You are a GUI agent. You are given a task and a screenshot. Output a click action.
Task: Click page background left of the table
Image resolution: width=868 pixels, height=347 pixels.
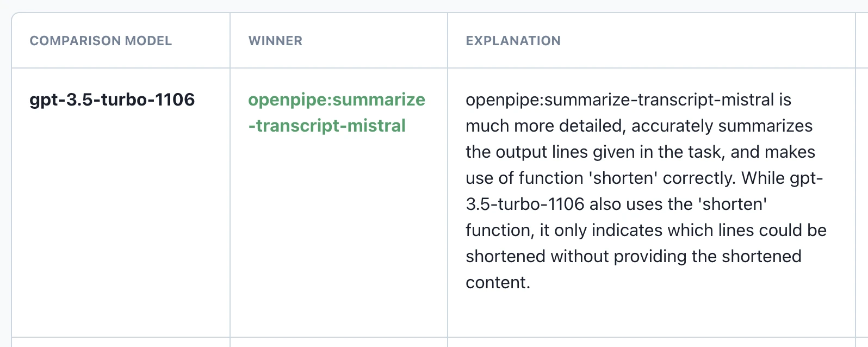(5, 179)
